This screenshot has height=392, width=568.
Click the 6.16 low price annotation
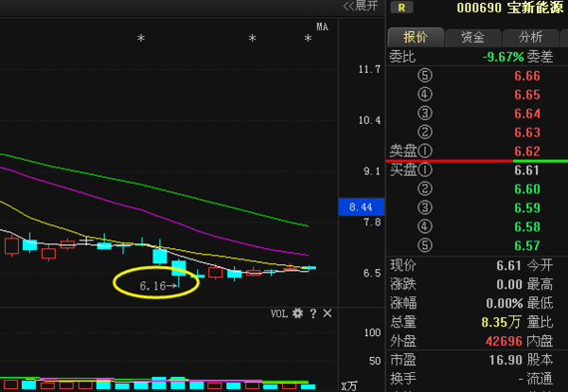point(151,285)
